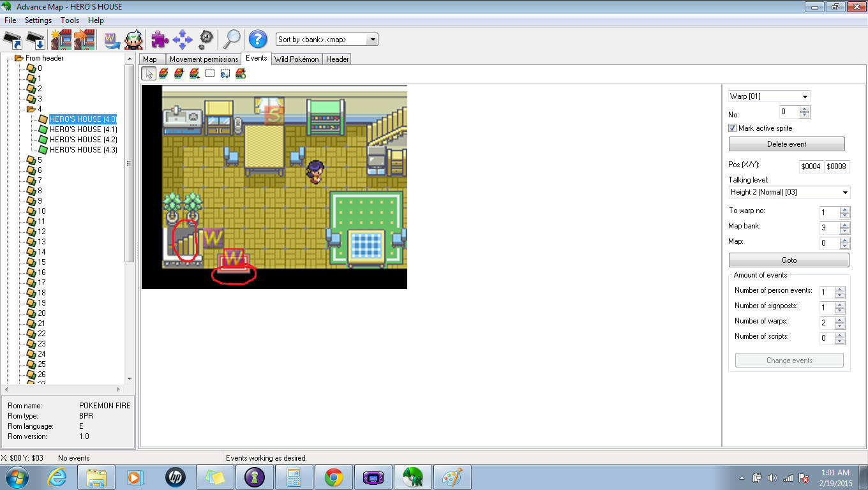Toggle Mark active sprite checkbox
Image resolution: width=868 pixels, height=490 pixels.
733,128
